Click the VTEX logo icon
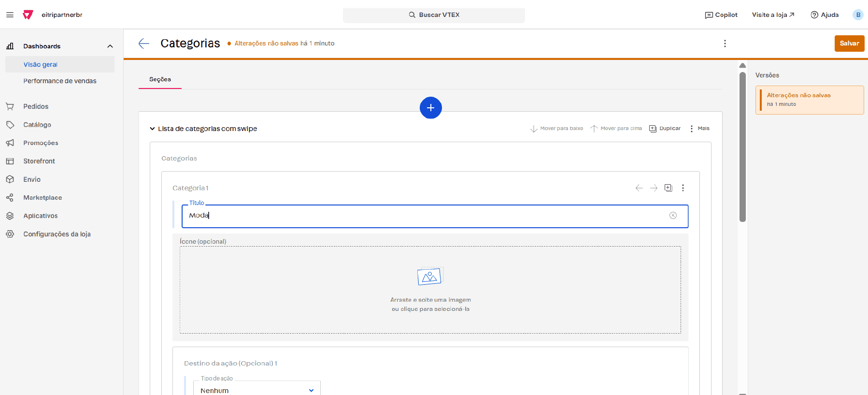This screenshot has width=868, height=395. 28,15
